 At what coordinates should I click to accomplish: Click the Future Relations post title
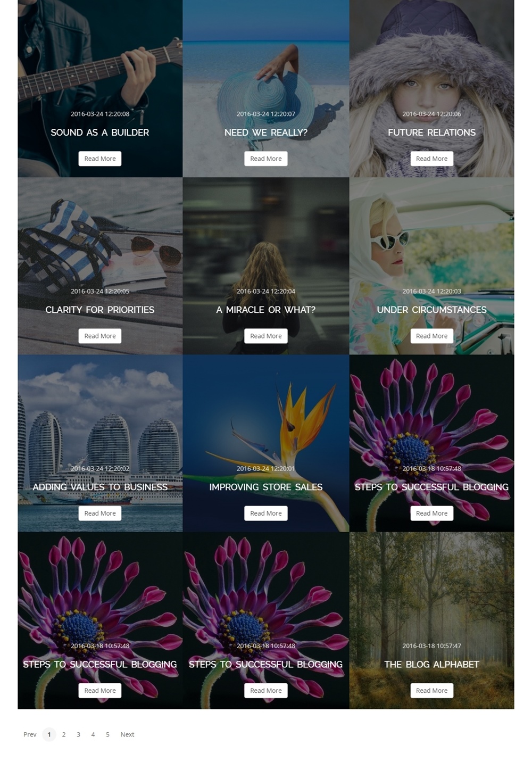click(x=432, y=132)
